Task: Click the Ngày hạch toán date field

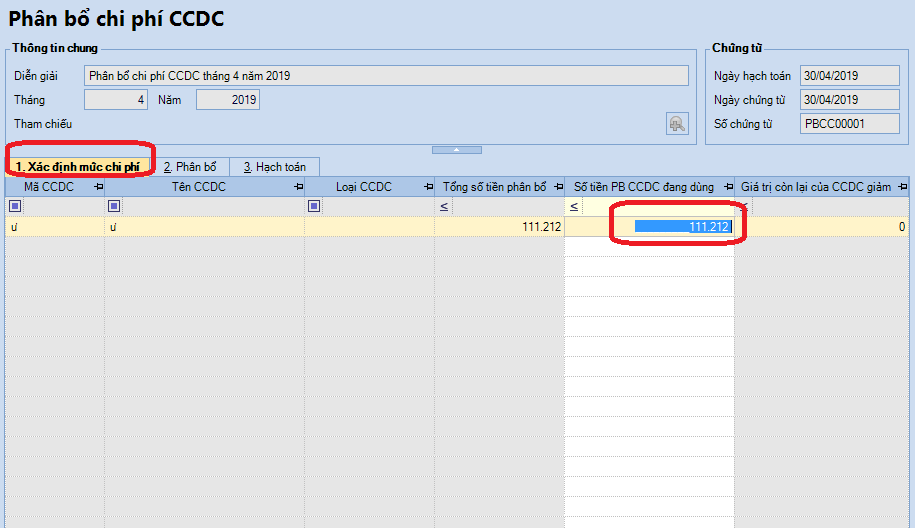Action: click(836, 76)
